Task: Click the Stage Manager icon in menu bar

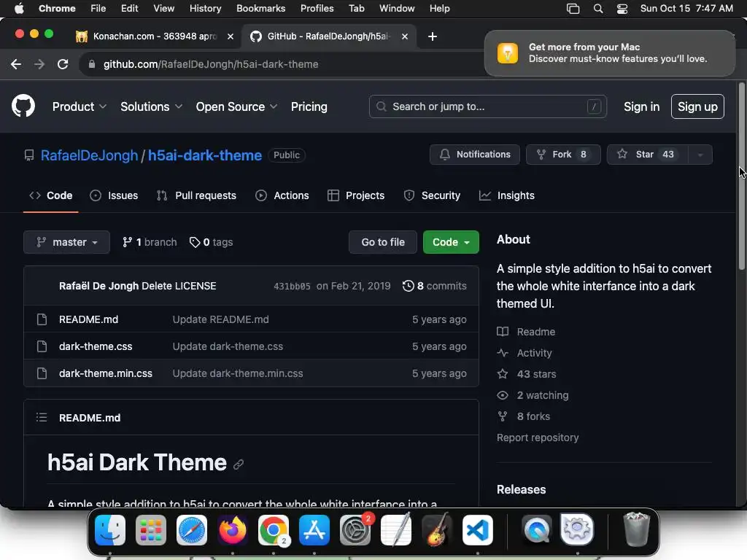Action: (x=573, y=8)
